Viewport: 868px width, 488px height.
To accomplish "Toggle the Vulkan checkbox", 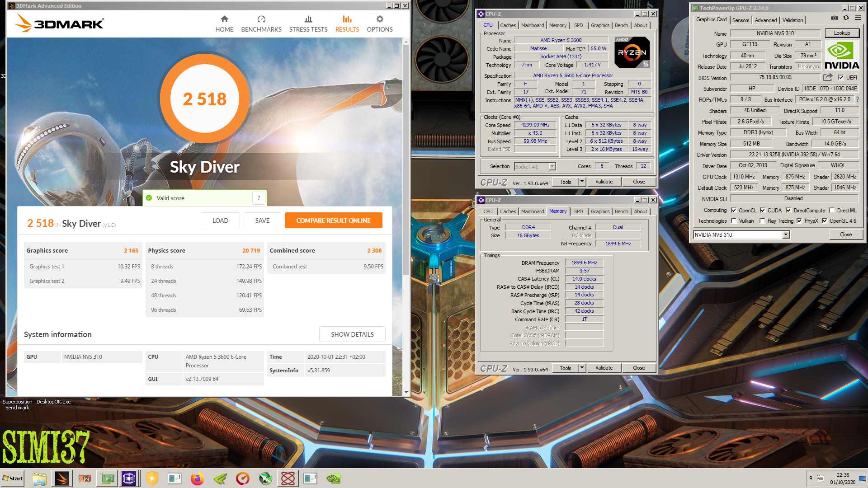I will [734, 221].
